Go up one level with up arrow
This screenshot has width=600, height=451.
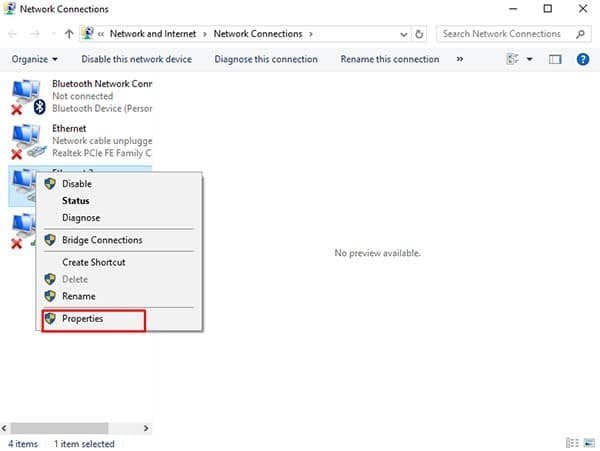pos(69,34)
